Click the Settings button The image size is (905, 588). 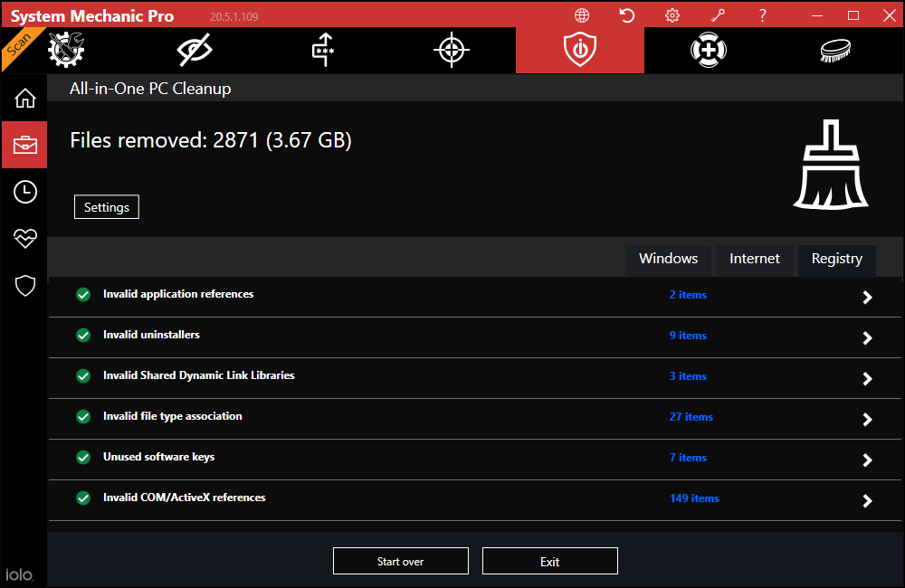pos(107,207)
